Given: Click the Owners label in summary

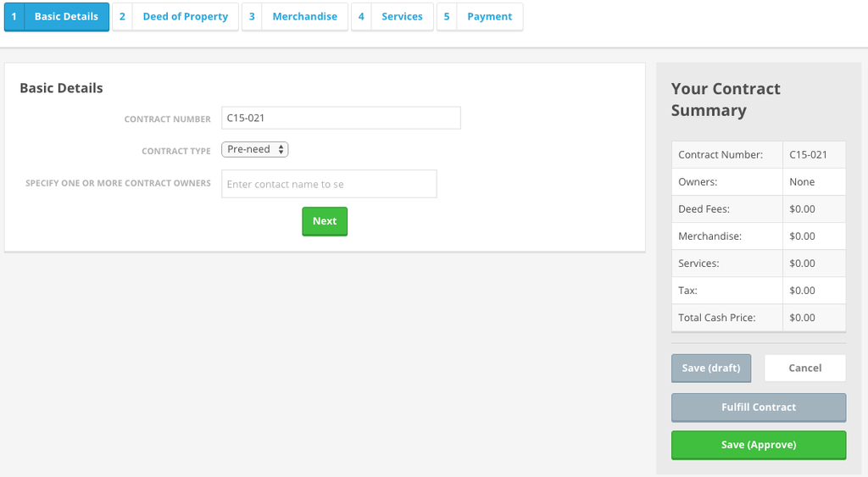Looking at the screenshot, I should tap(698, 182).
